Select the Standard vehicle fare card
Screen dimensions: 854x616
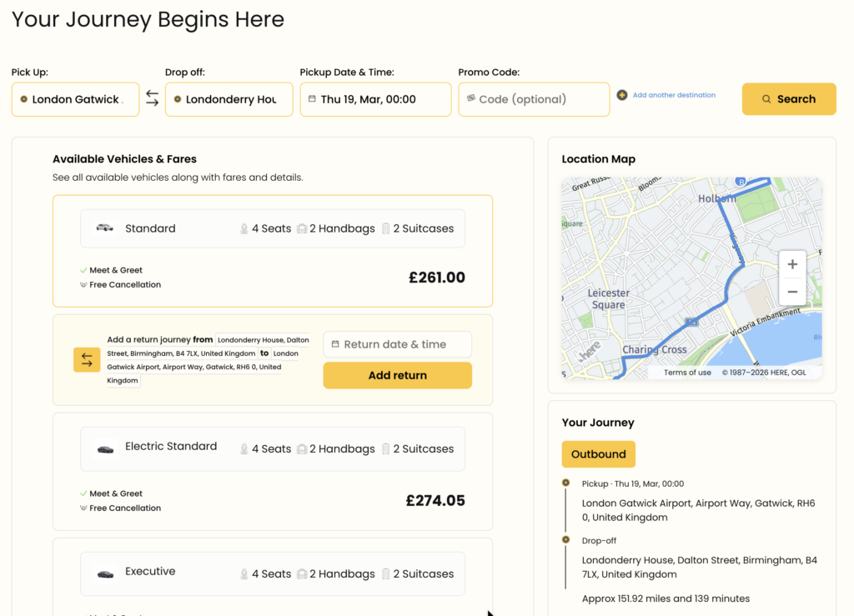click(273, 252)
